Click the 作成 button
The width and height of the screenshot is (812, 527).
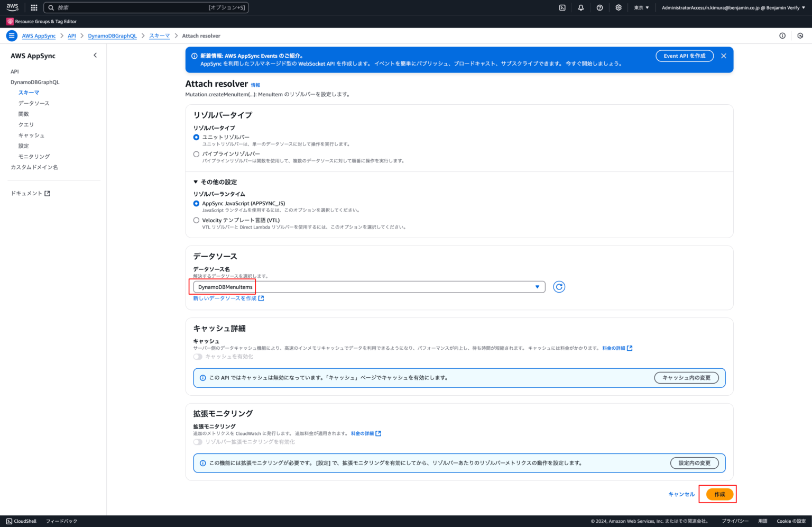tap(717, 494)
